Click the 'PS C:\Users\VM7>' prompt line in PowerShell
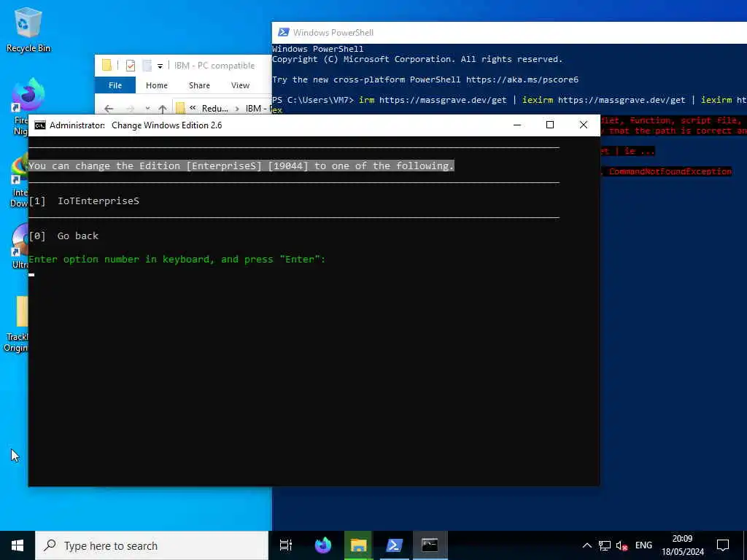 [x=312, y=100]
